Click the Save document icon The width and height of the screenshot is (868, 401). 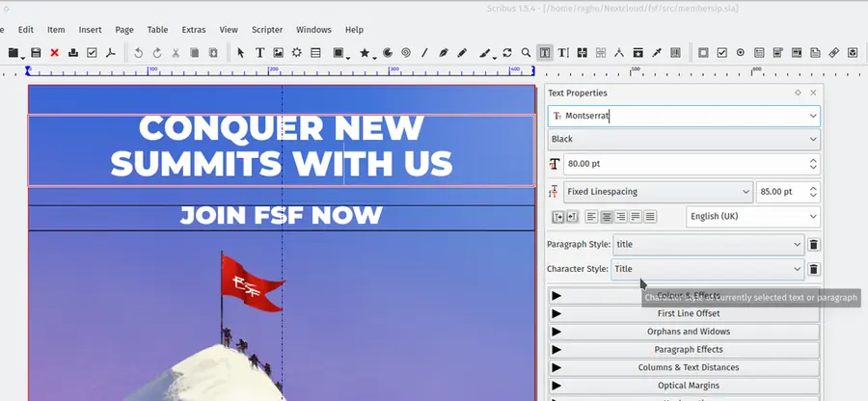click(x=36, y=53)
